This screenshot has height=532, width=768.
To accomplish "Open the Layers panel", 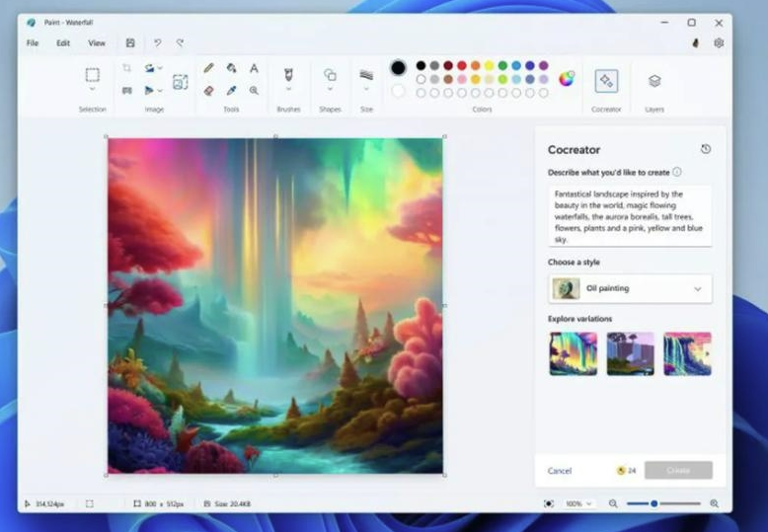I will (x=654, y=81).
